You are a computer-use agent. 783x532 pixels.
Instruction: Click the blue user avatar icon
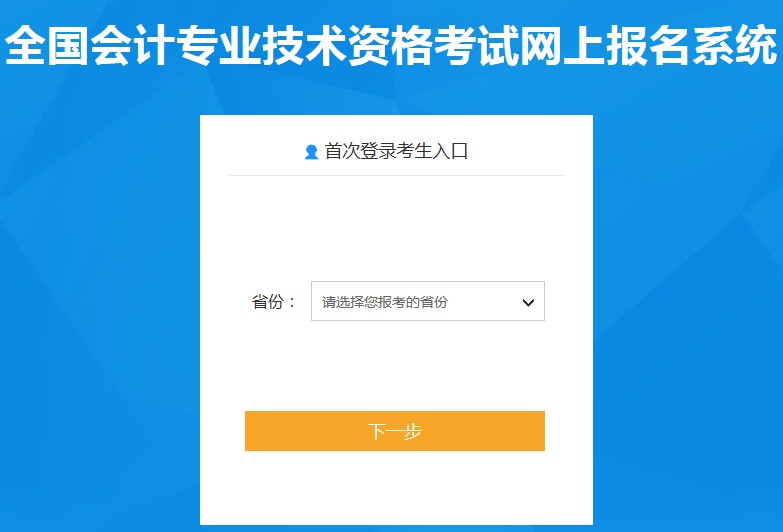(x=311, y=152)
